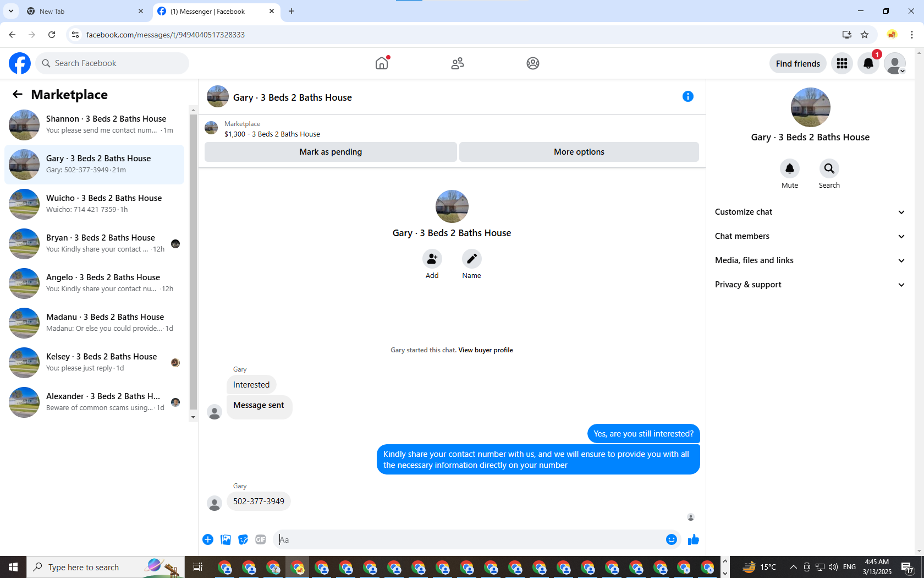Open View buyer profile link

486,350
